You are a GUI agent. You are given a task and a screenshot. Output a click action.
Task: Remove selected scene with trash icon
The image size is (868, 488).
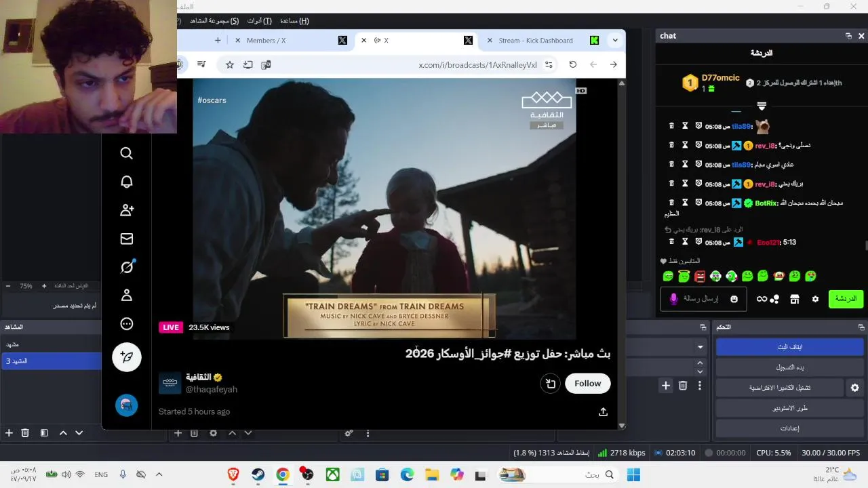point(25,432)
